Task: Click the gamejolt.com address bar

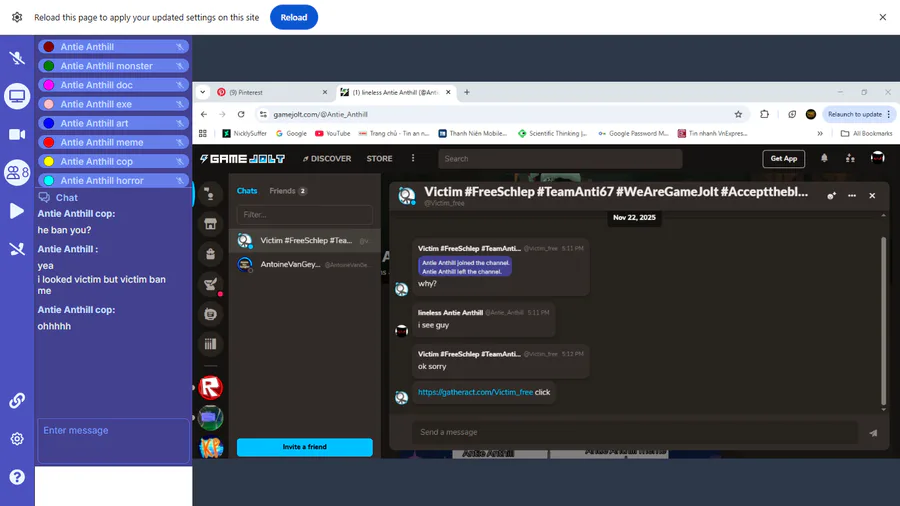Action: 499,114
